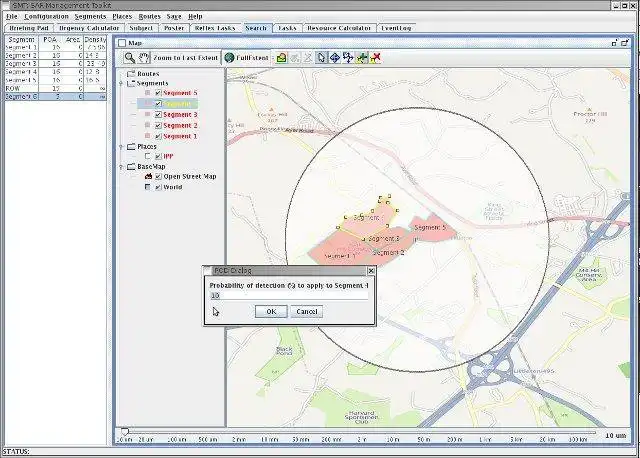Click the probability of detection input field
640x458 pixels.
289,296
